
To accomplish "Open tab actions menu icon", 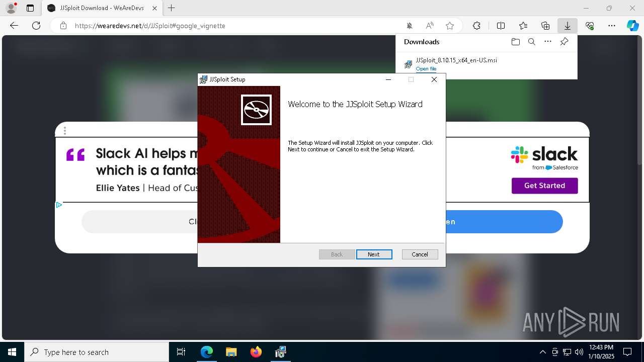I will click(x=30, y=8).
